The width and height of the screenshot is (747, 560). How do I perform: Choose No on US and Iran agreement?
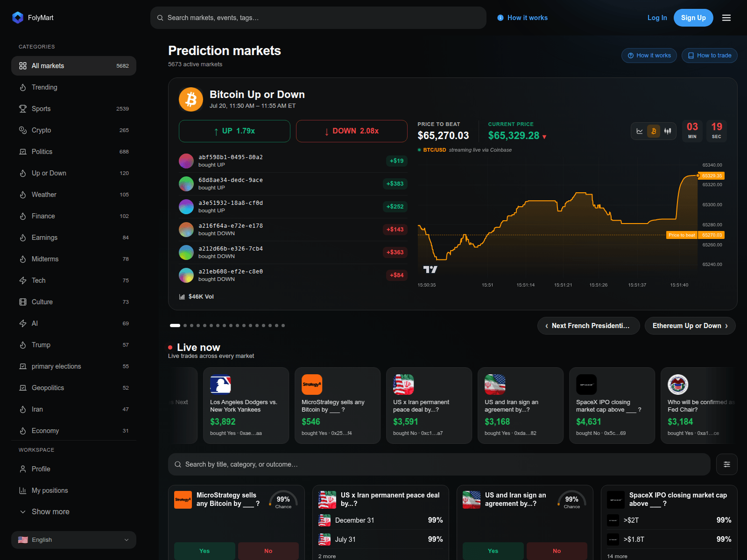(557, 551)
